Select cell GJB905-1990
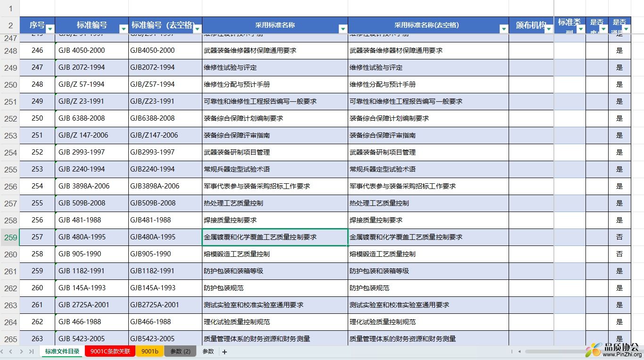 pyautogui.click(x=165, y=254)
